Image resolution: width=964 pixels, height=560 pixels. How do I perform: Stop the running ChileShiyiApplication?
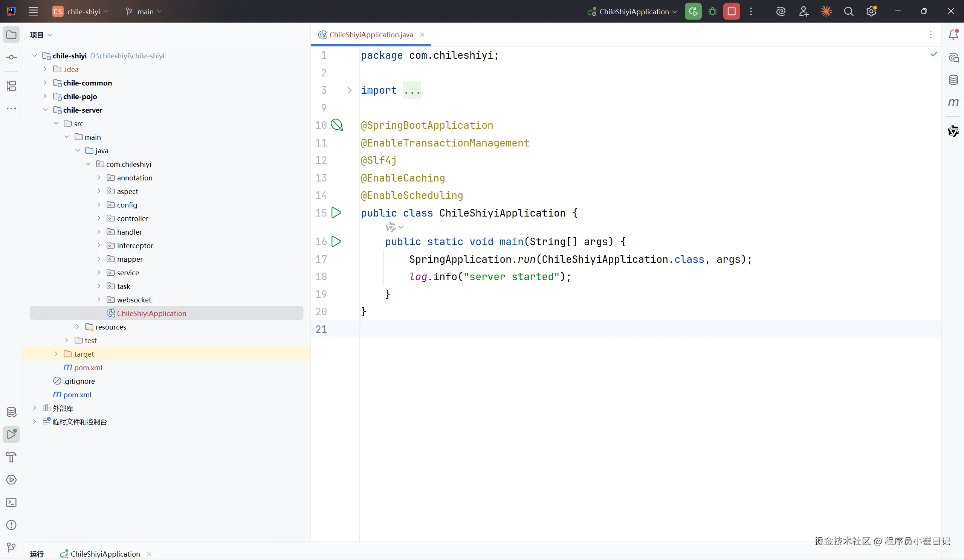(x=732, y=11)
